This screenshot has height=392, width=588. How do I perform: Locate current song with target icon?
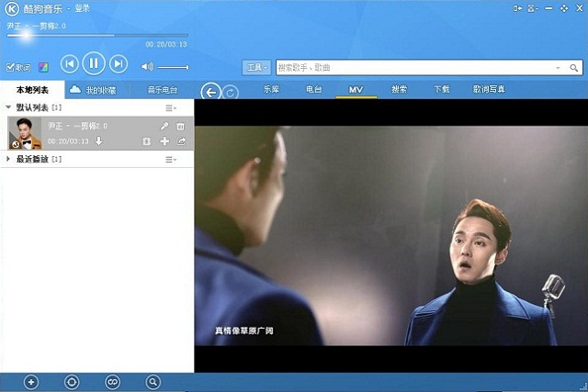(x=72, y=382)
